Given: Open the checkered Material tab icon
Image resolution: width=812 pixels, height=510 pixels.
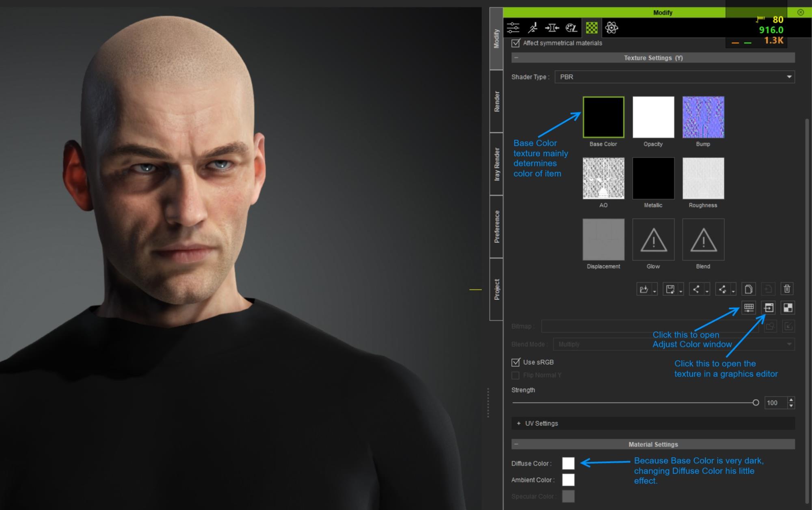Looking at the screenshot, I should (592, 28).
